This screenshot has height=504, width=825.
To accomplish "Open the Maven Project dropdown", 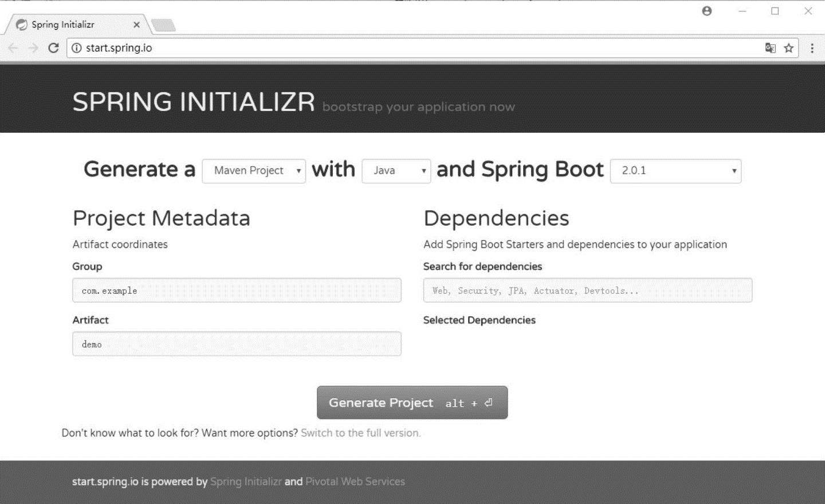I will coord(254,171).
